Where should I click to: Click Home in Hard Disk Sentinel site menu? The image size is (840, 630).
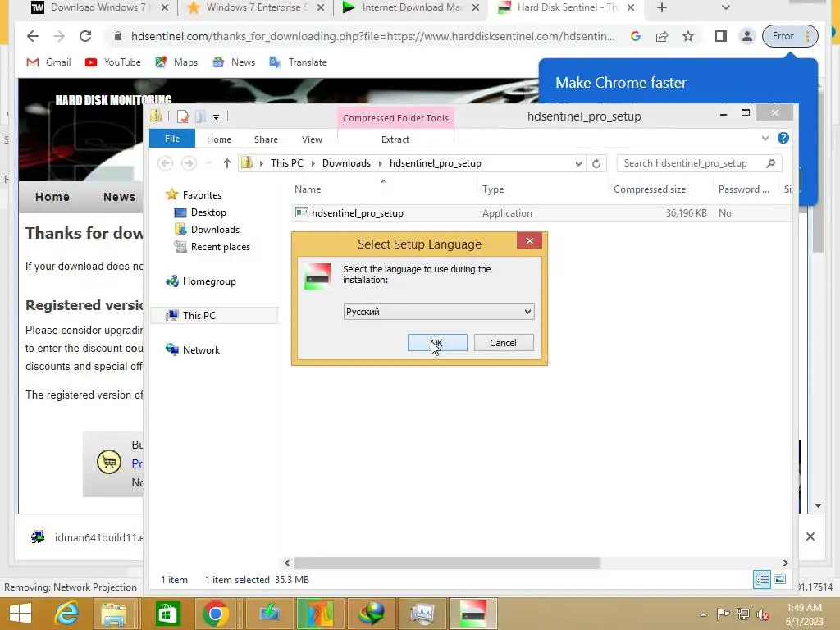tap(52, 197)
